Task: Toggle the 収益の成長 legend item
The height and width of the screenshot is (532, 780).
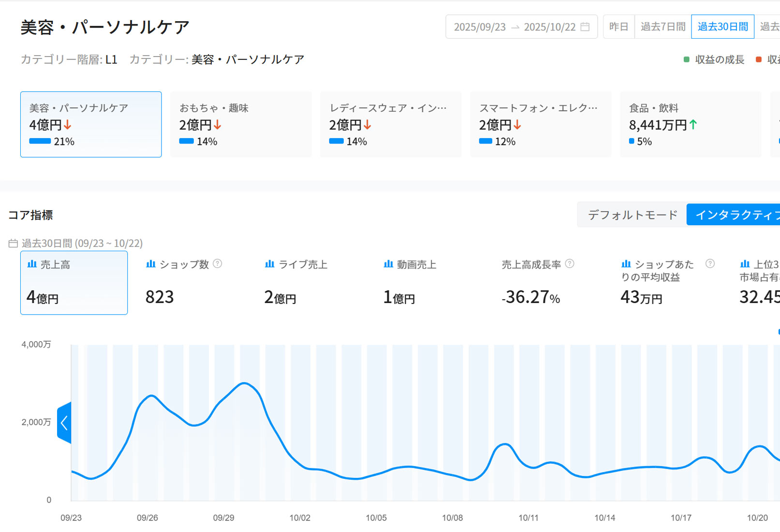Action: tap(714, 59)
